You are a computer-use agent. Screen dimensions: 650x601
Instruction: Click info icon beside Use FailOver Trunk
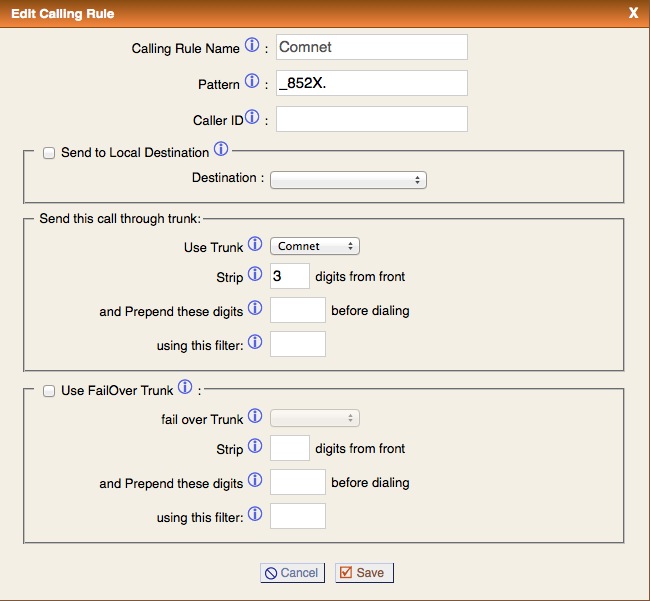(185, 389)
